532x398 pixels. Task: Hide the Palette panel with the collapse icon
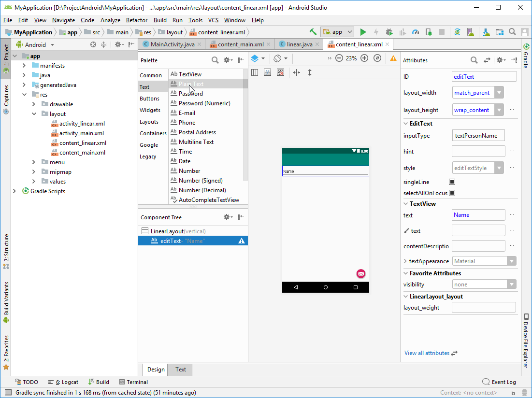[x=241, y=60]
